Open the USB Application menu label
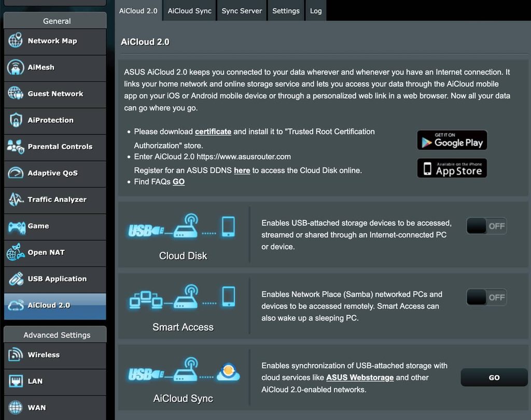 click(57, 278)
